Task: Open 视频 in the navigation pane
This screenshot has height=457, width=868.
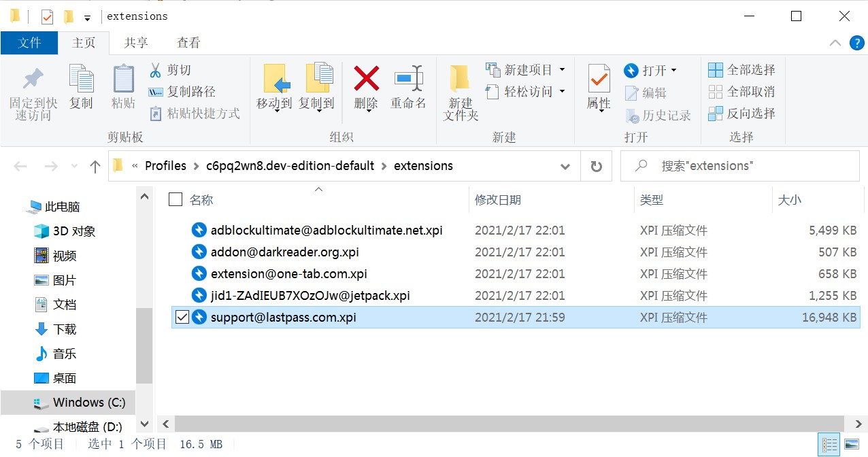Action: pos(54,256)
